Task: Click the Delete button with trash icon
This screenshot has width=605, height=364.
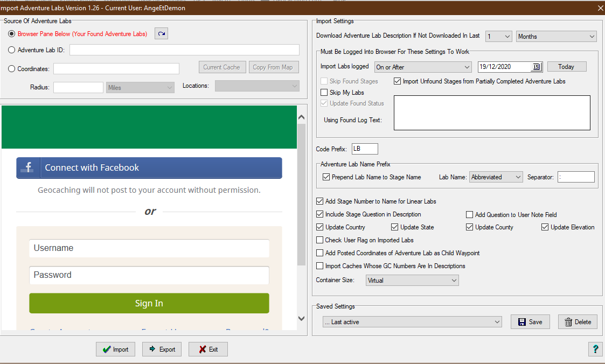Action: [x=578, y=322]
